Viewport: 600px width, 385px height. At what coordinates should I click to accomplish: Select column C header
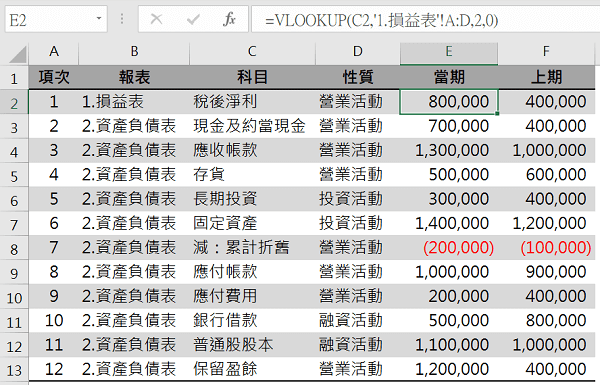(252, 52)
